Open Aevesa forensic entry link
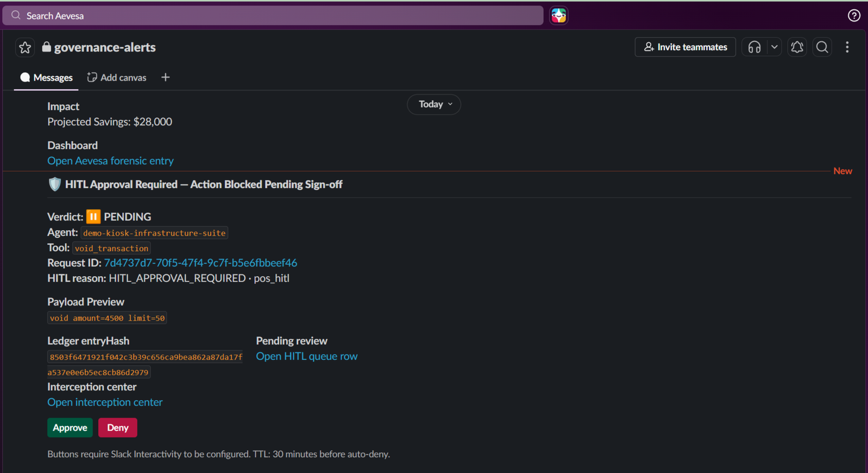The image size is (868, 473). (110, 161)
